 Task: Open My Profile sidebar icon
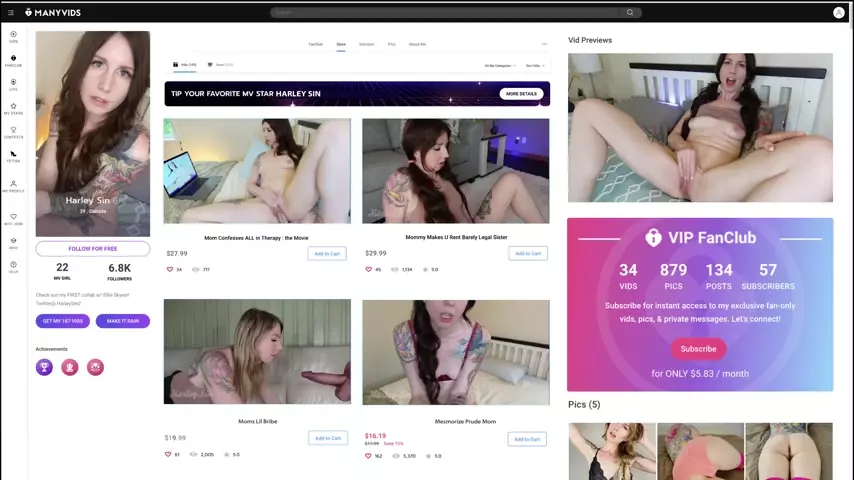tap(13, 185)
